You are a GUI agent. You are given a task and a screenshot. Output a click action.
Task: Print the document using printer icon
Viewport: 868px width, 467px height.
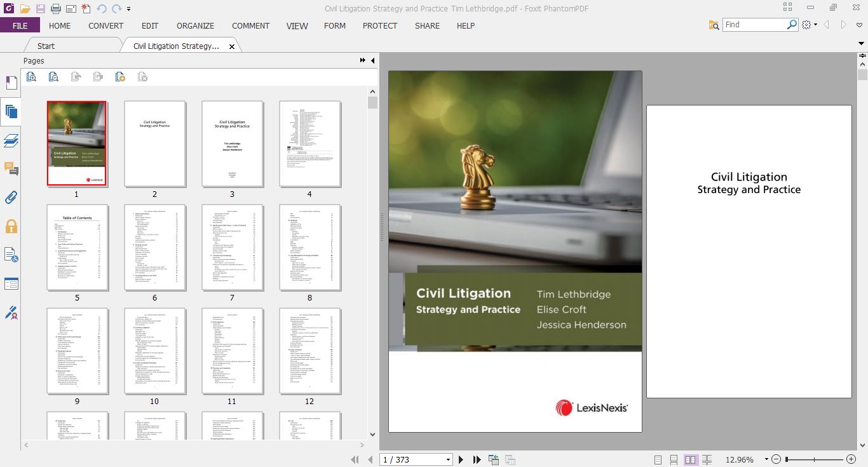(x=55, y=9)
